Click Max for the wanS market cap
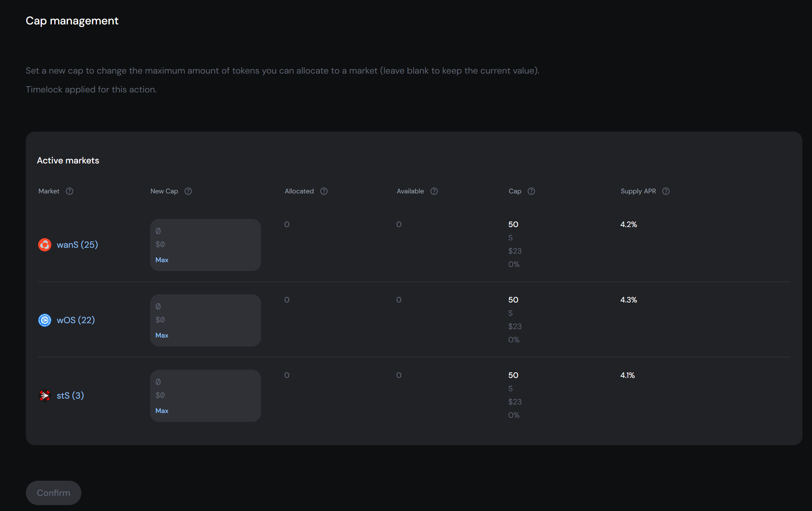This screenshot has width=812, height=511. click(162, 260)
